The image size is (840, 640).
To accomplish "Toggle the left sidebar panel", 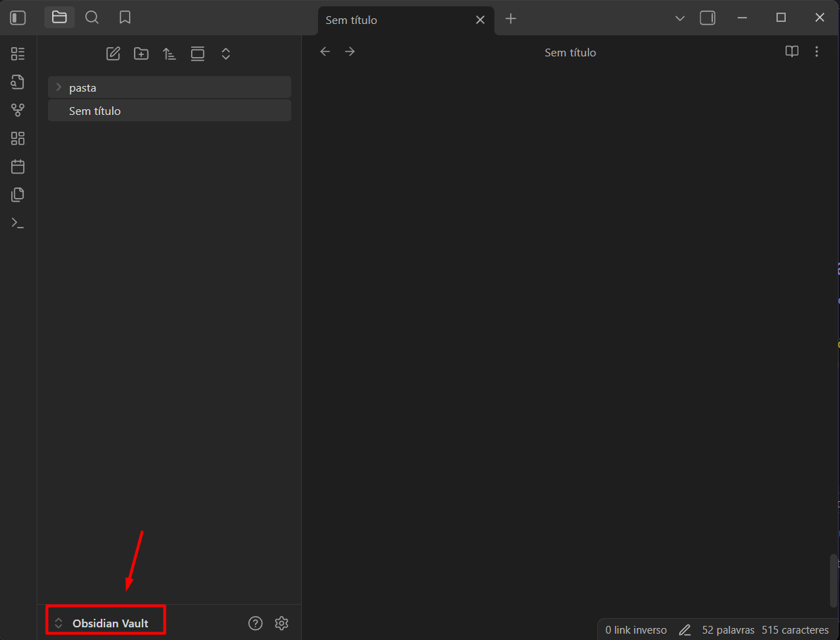I will click(18, 18).
